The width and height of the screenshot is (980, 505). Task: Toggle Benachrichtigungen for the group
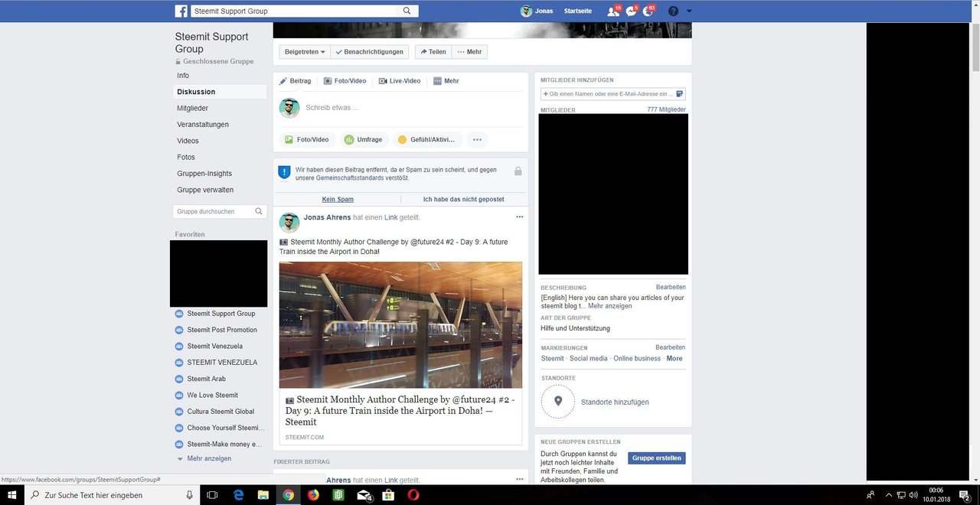[369, 52]
